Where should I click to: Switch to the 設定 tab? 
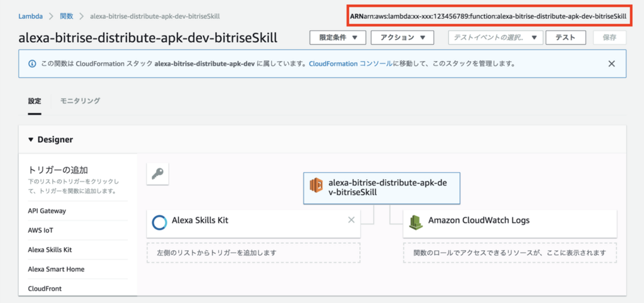point(35,101)
